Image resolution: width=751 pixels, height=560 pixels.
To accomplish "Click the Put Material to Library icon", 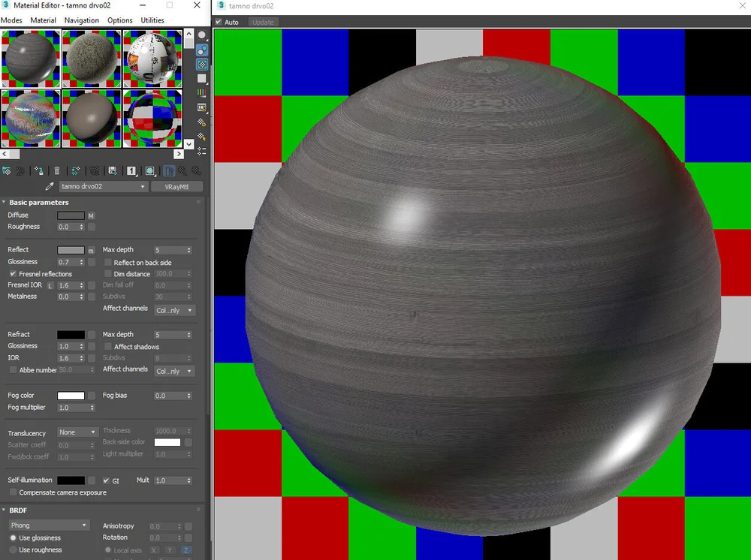I will pyautogui.click(x=113, y=170).
